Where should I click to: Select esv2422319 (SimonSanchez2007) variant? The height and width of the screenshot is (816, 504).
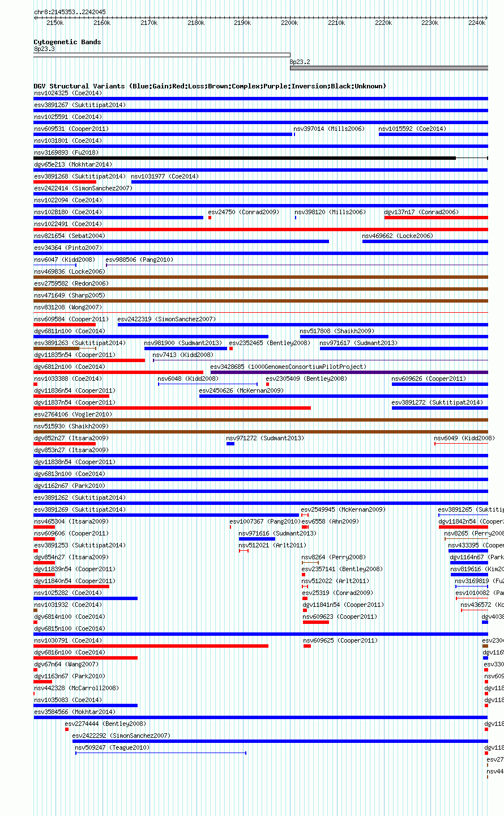[303, 325]
